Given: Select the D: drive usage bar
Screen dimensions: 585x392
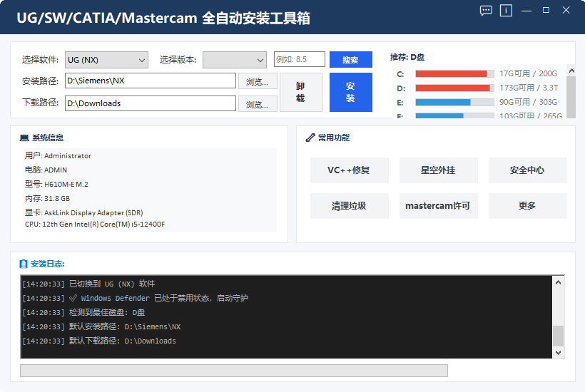Looking at the screenshot, I should pyautogui.click(x=454, y=88).
